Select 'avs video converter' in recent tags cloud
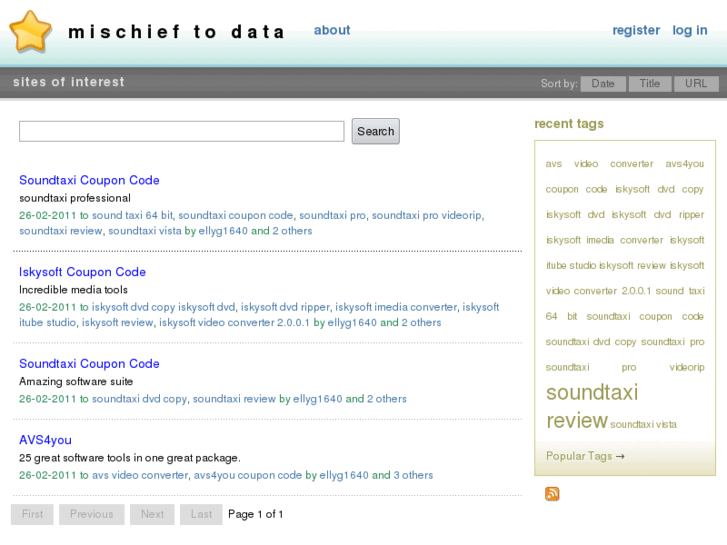The width and height of the screenshot is (727, 545). (599, 164)
